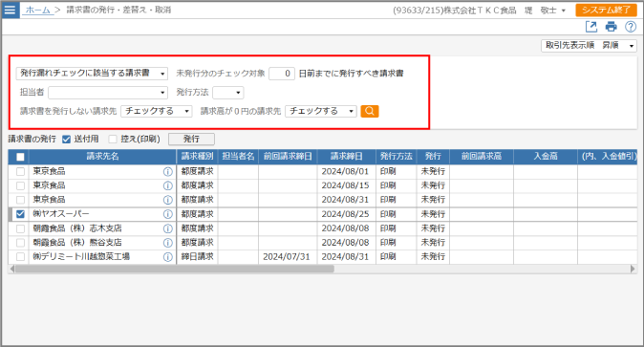Open 取引先表示順 昇順 dropdown
The image size is (644, 347).
point(589,45)
